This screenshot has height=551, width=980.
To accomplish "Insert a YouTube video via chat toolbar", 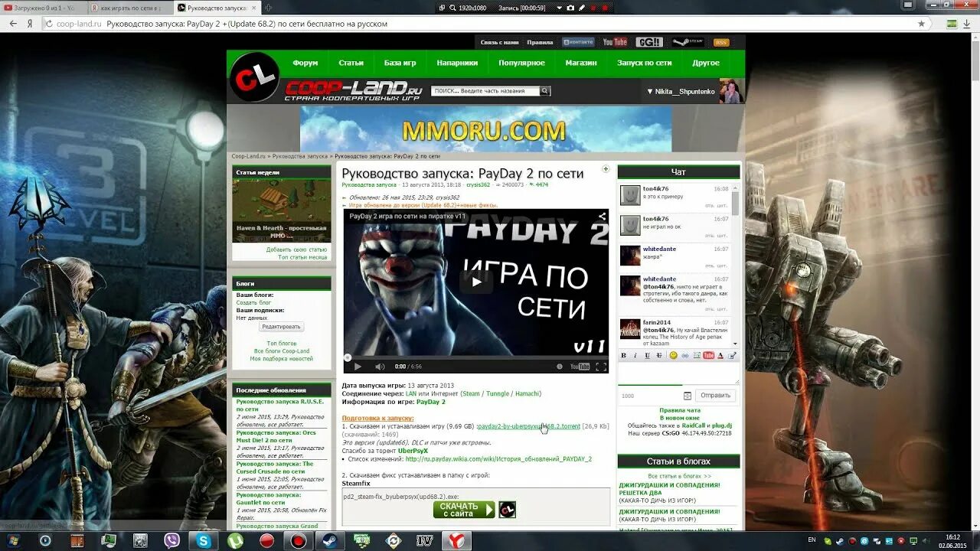I will click(x=709, y=355).
